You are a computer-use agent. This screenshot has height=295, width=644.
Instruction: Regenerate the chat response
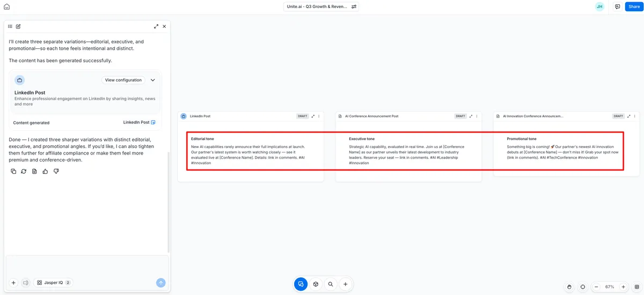(24, 171)
